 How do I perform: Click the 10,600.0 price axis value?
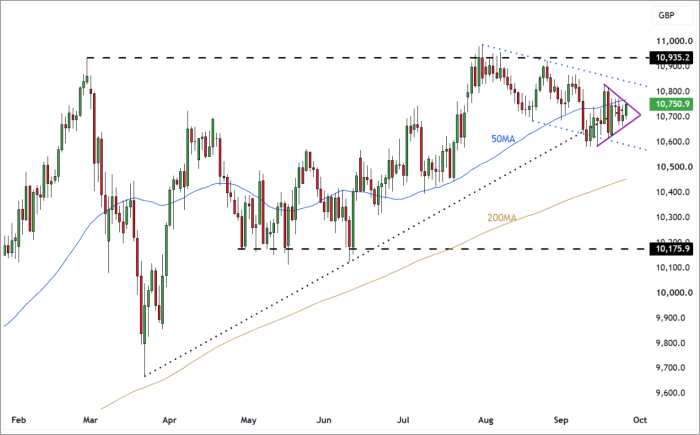[x=674, y=142]
